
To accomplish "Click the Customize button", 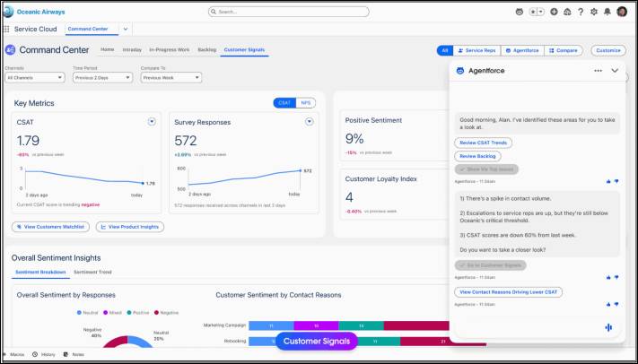I will (x=607, y=50).
